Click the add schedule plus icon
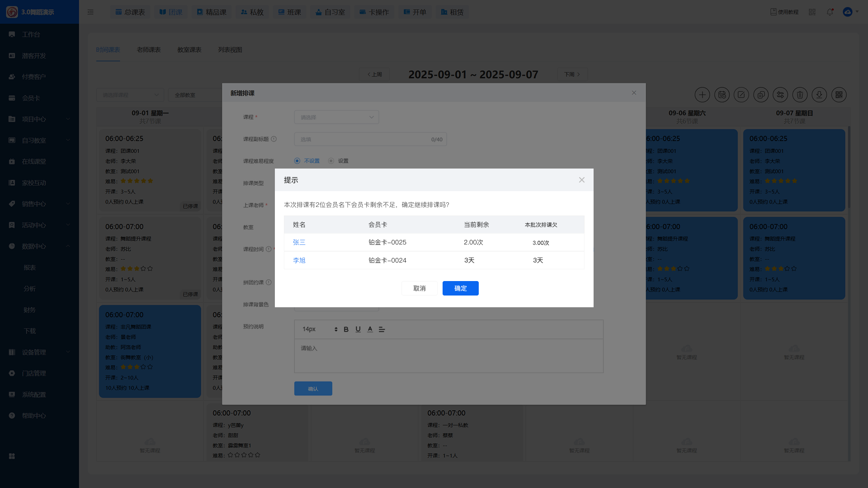The height and width of the screenshot is (488, 868). point(702,95)
